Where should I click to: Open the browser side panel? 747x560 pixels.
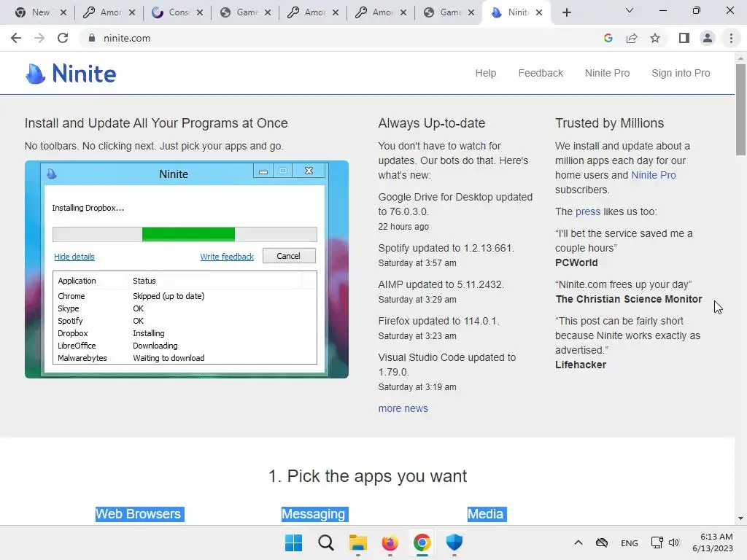pos(684,38)
